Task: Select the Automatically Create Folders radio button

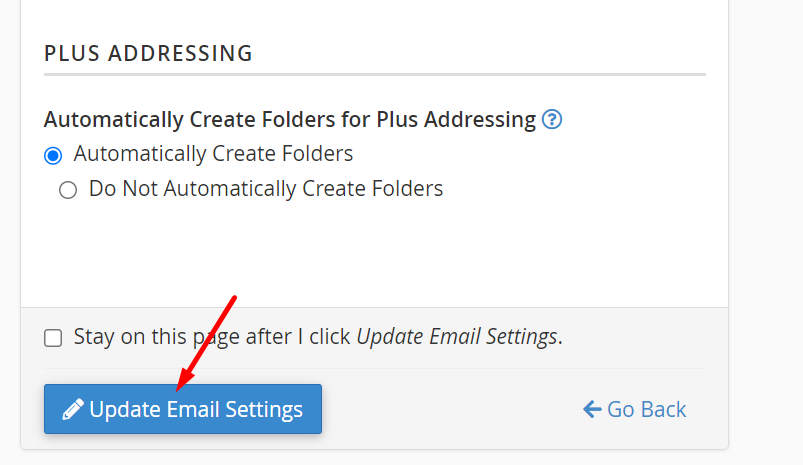Action: tap(53, 156)
